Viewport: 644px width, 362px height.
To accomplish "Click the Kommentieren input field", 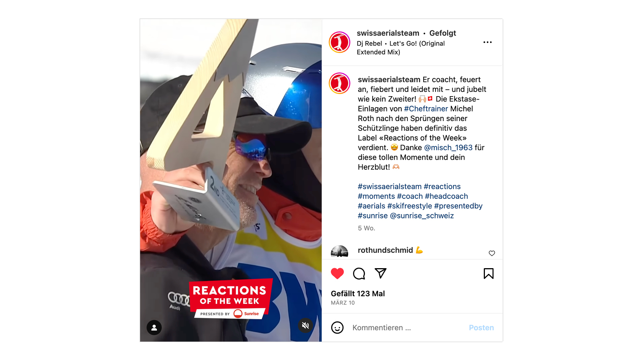I will [x=406, y=328].
